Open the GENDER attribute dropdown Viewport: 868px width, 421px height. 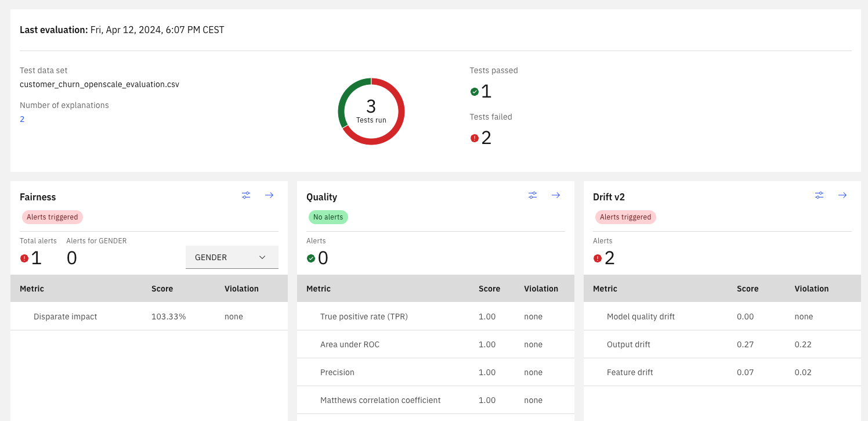point(232,257)
